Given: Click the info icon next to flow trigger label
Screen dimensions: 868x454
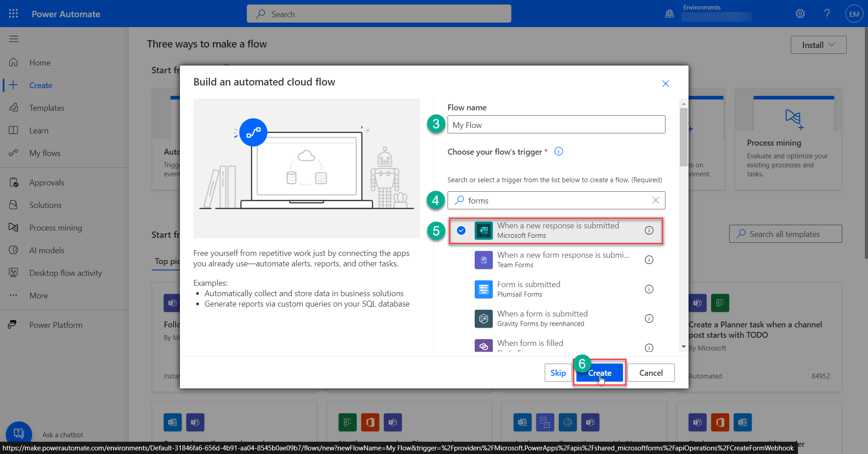Looking at the screenshot, I should pyautogui.click(x=559, y=151).
